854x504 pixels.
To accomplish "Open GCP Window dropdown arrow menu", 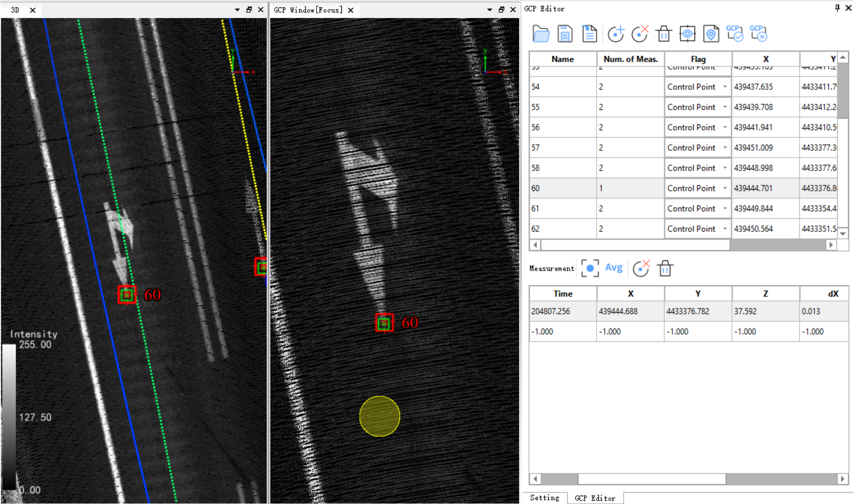I will (489, 9).
